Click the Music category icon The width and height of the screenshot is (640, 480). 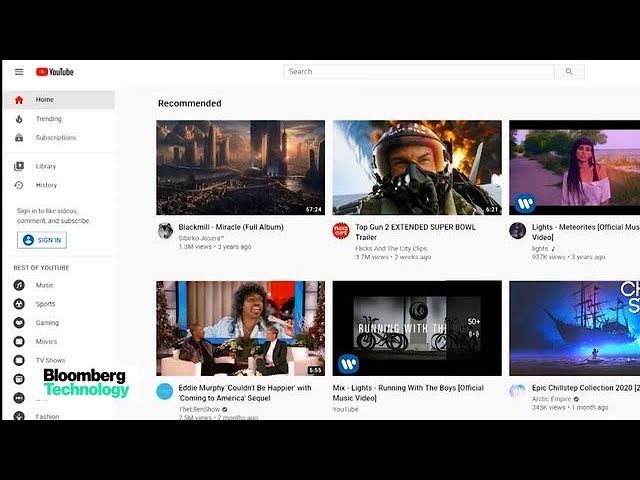[19, 285]
